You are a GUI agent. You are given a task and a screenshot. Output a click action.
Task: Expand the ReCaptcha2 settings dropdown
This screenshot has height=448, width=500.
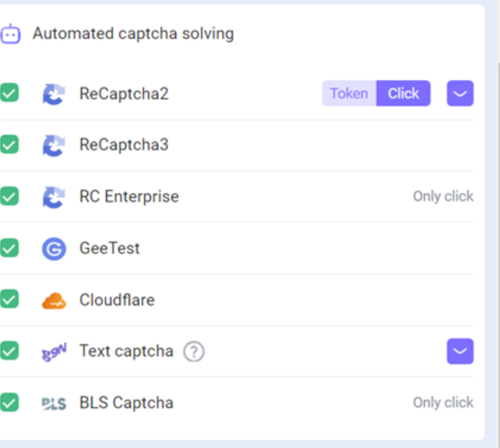click(460, 93)
